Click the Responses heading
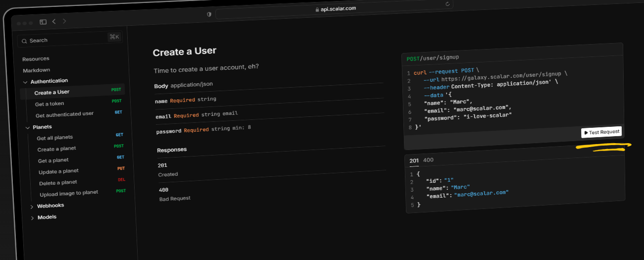The image size is (644, 260). 172,150
